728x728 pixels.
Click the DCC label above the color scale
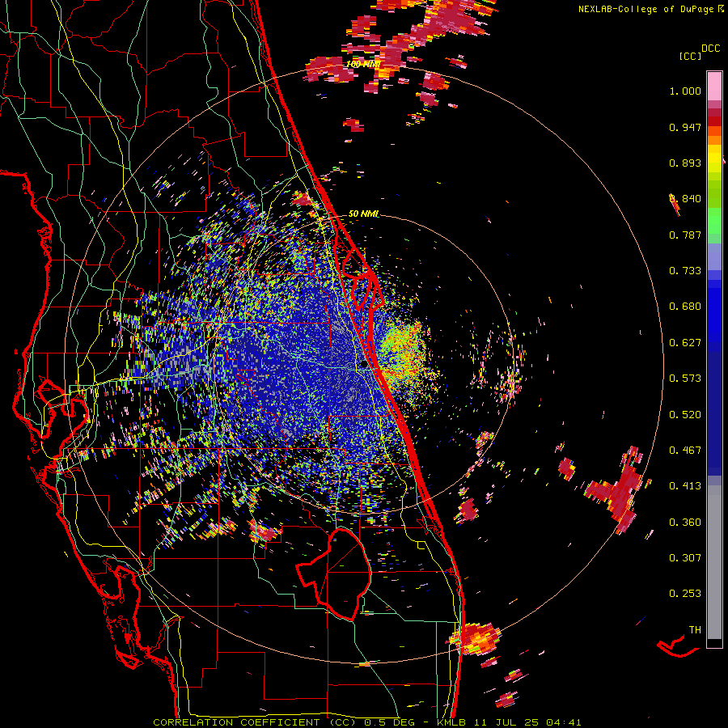pyautogui.click(x=711, y=49)
